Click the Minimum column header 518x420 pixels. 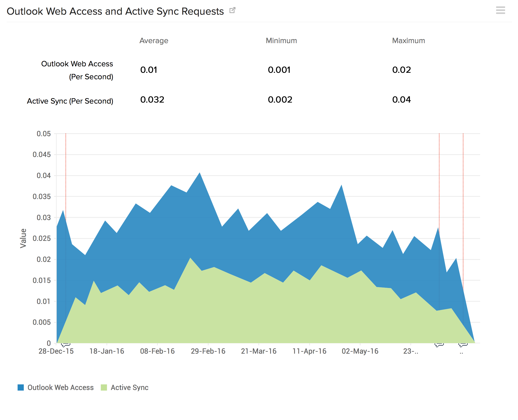point(281,41)
